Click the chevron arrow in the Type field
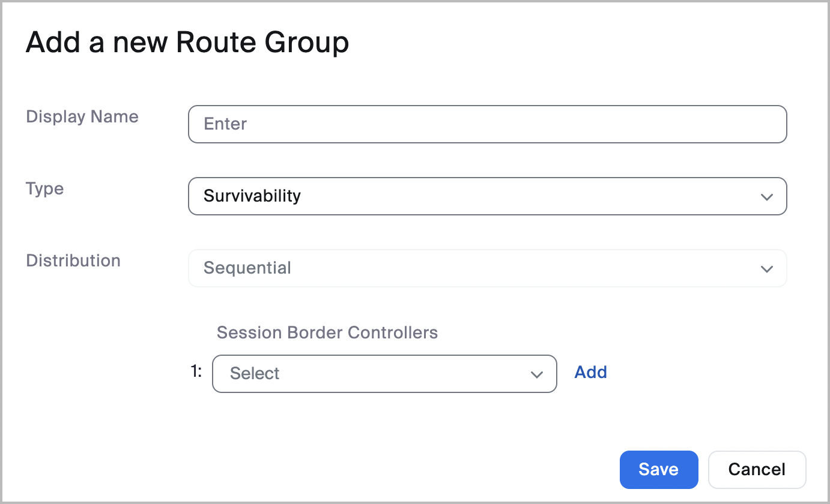 click(766, 197)
